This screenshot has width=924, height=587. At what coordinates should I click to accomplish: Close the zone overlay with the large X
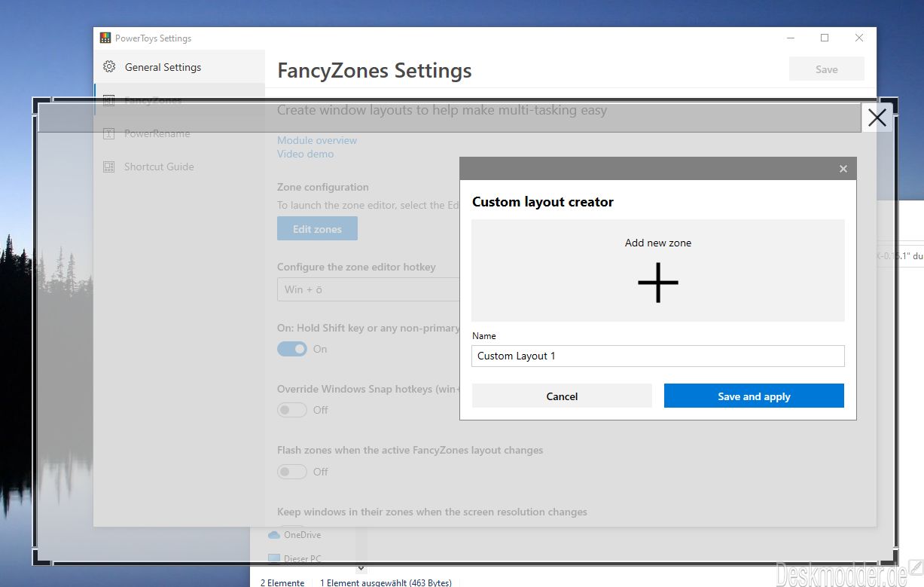(x=877, y=118)
